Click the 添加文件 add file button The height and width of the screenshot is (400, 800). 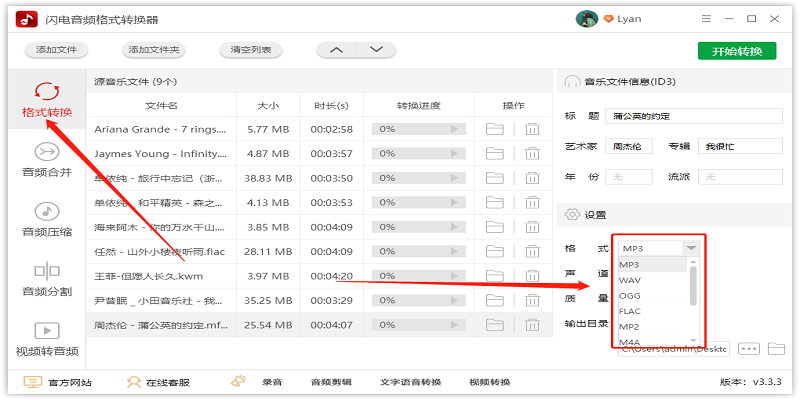57,50
